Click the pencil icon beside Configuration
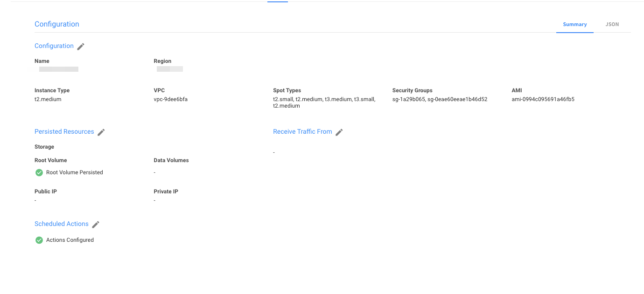 tap(81, 46)
